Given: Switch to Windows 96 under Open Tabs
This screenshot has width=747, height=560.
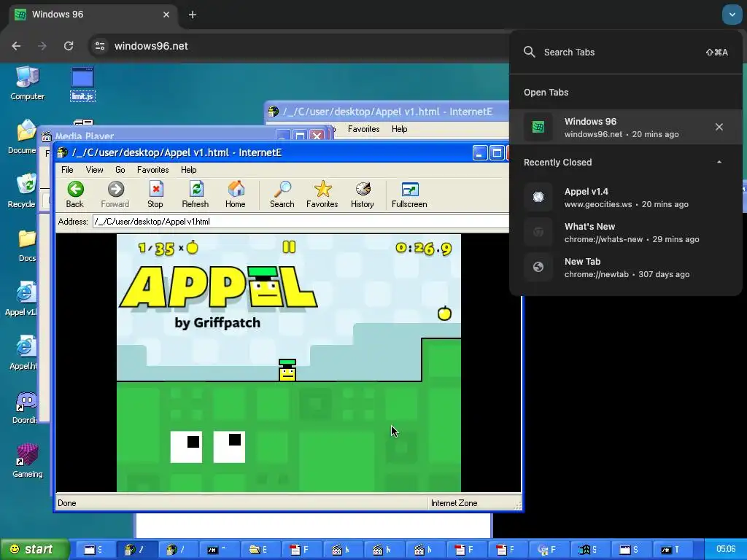Looking at the screenshot, I should [x=625, y=127].
